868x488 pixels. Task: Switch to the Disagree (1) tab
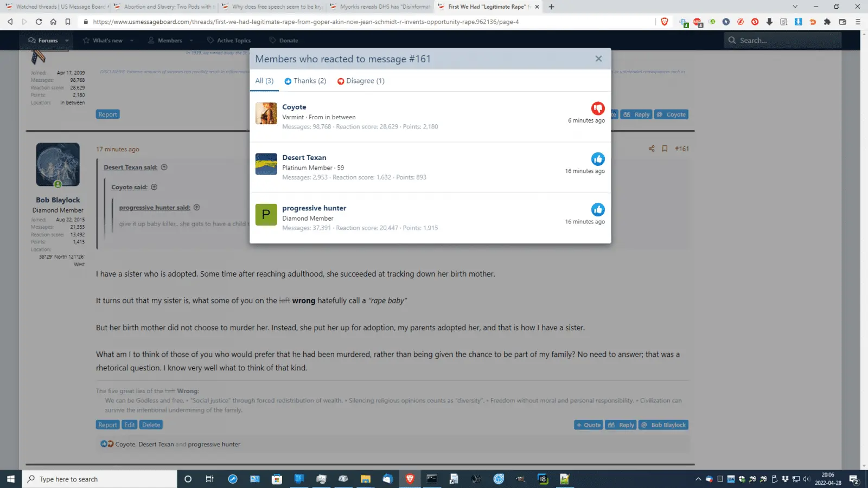pos(361,81)
